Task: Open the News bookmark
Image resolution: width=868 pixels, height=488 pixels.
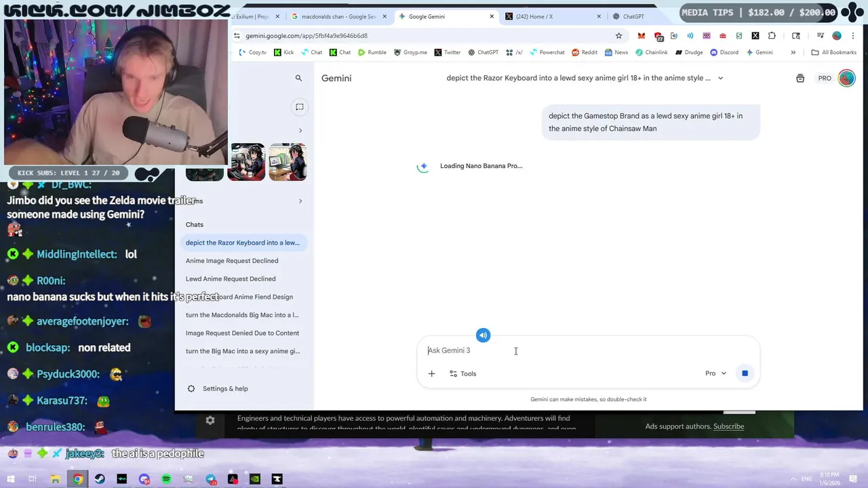Action: (616, 52)
